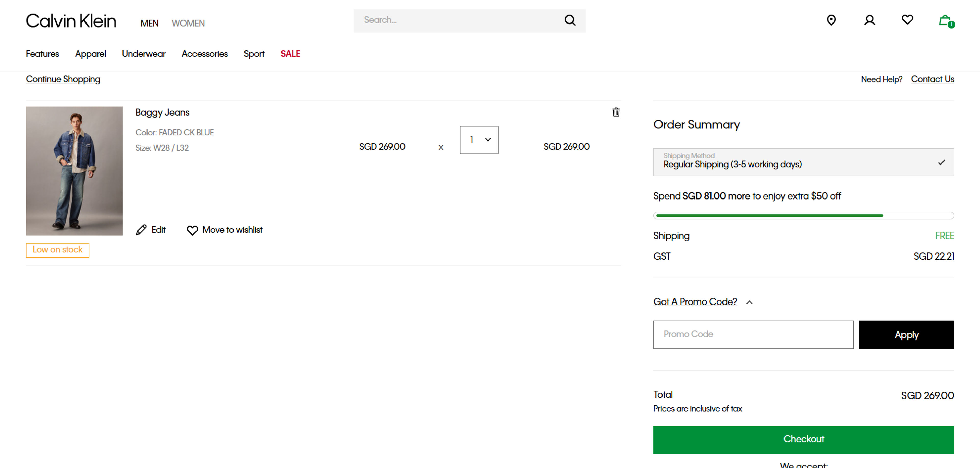Open the Features menu
This screenshot has width=980, height=468.
[x=42, y=54]
